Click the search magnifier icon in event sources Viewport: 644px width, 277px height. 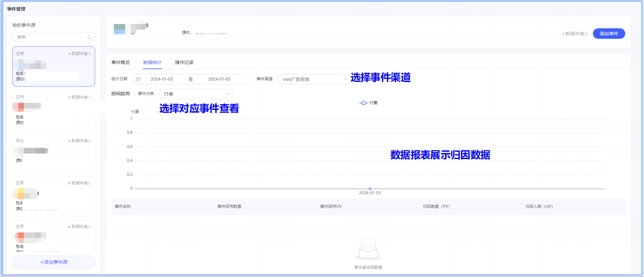pyautogui.click(x=90, y=38)
